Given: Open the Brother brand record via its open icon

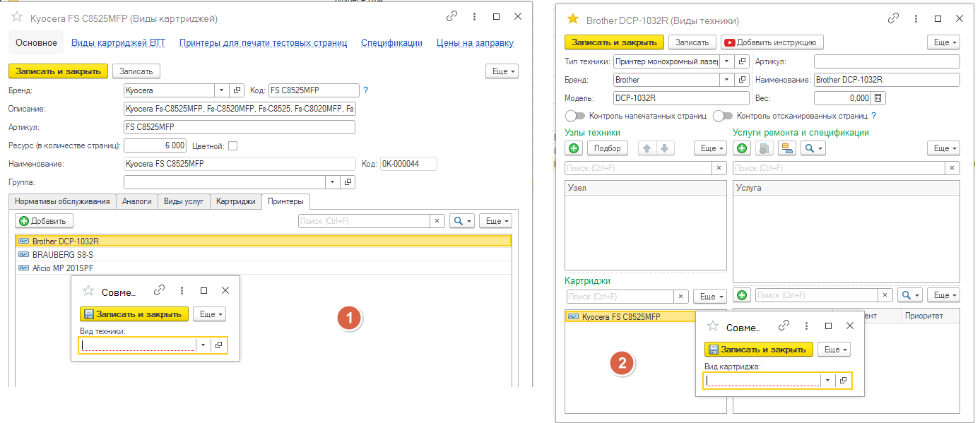Looking at the screenshot, I should (x=742, y=80).
